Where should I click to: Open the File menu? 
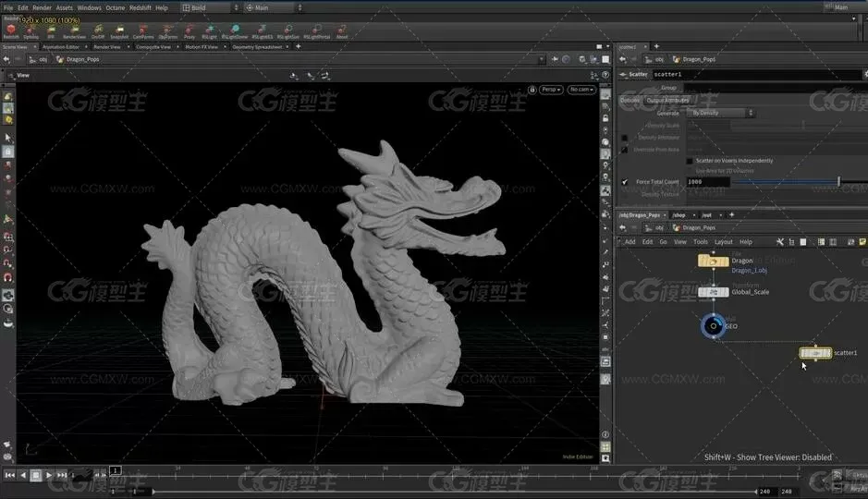(7, 7)
